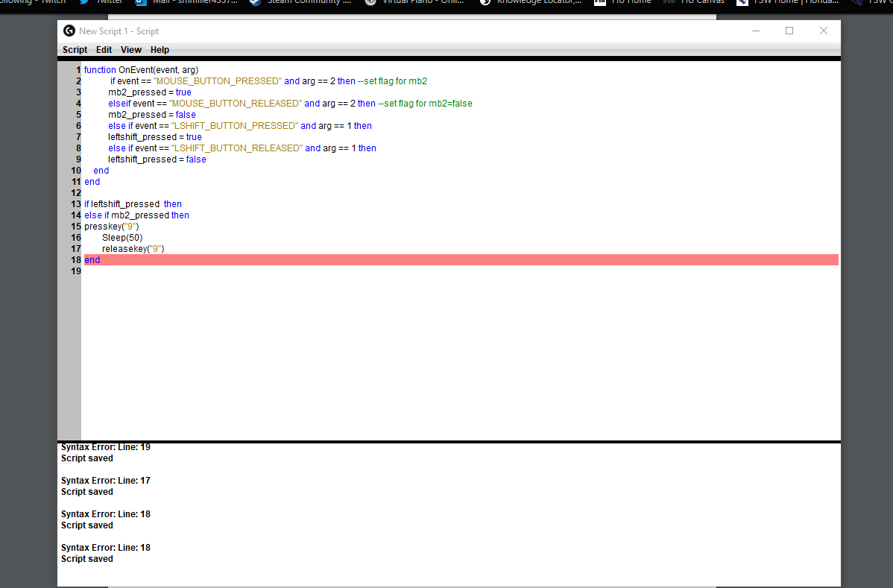Viewport: 893px width, 588px height.
Task: Open the Help menu
Action: 160,49
